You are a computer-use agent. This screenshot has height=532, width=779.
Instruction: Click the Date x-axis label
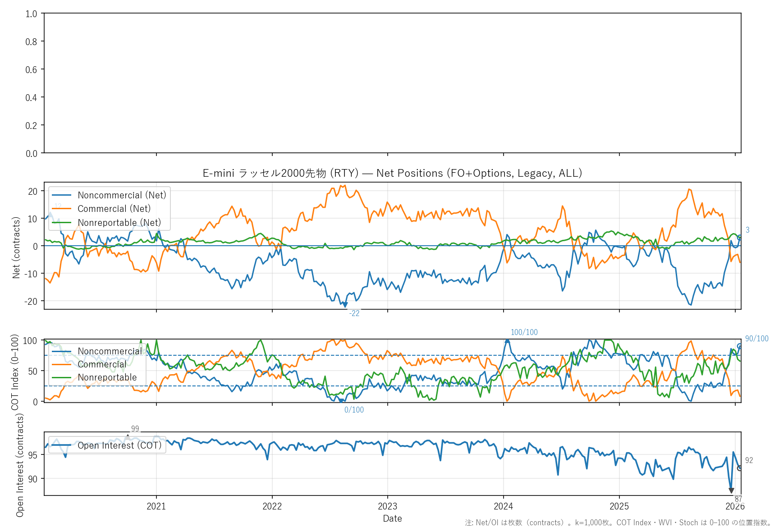(392, 518)
